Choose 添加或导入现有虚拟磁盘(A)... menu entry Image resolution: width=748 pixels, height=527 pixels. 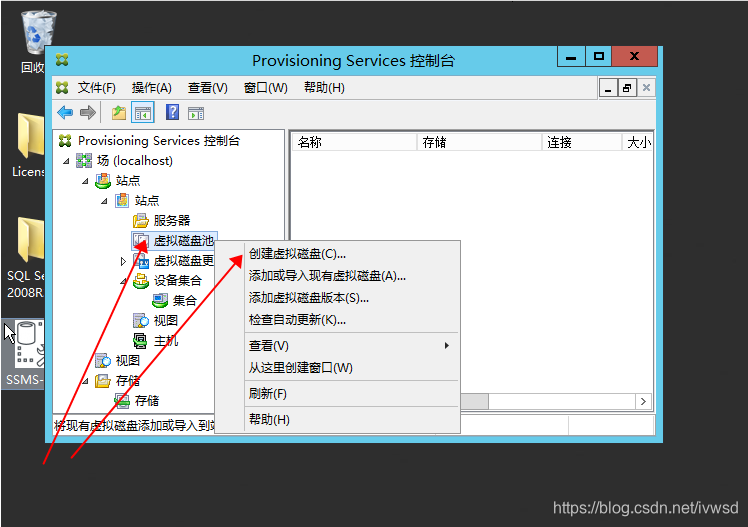327,276
